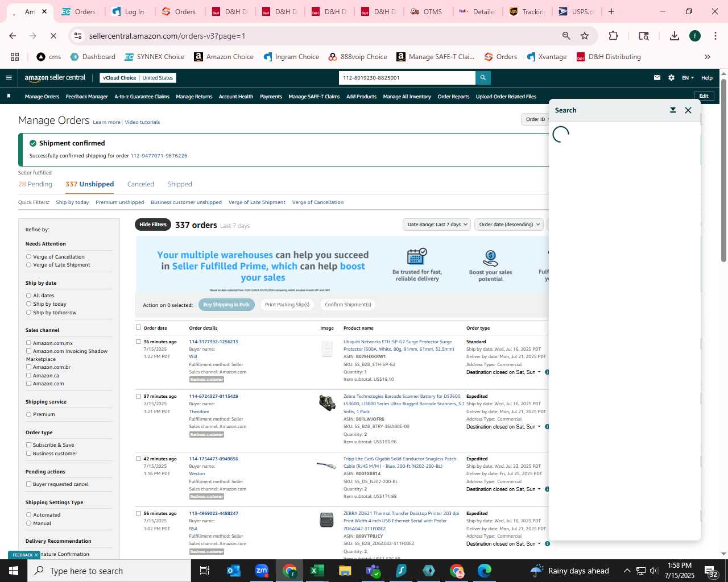
Task: Select Ship by tomorrow radio option
Action: point(28,313)
